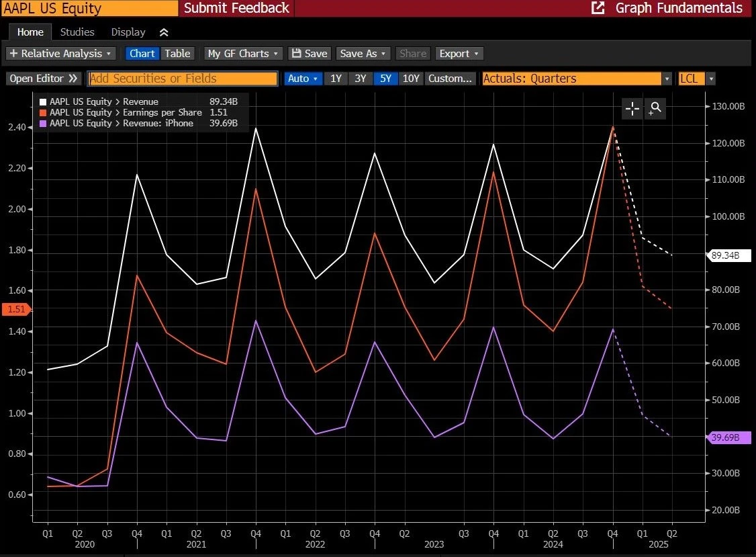Select the Chart view toggle
Screen dimensions: 756x557
[x=142, y=54]
